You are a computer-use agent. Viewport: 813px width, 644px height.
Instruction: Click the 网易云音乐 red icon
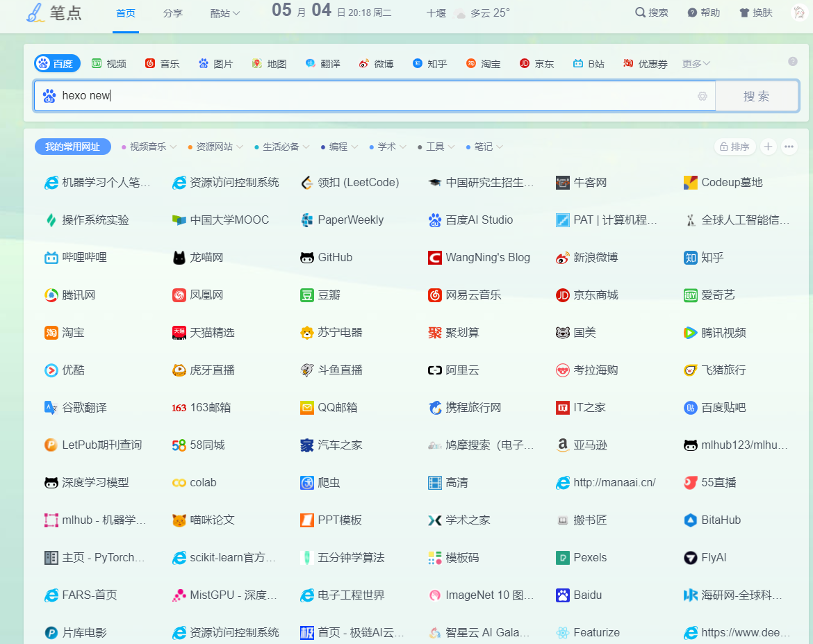coord(434,295)
